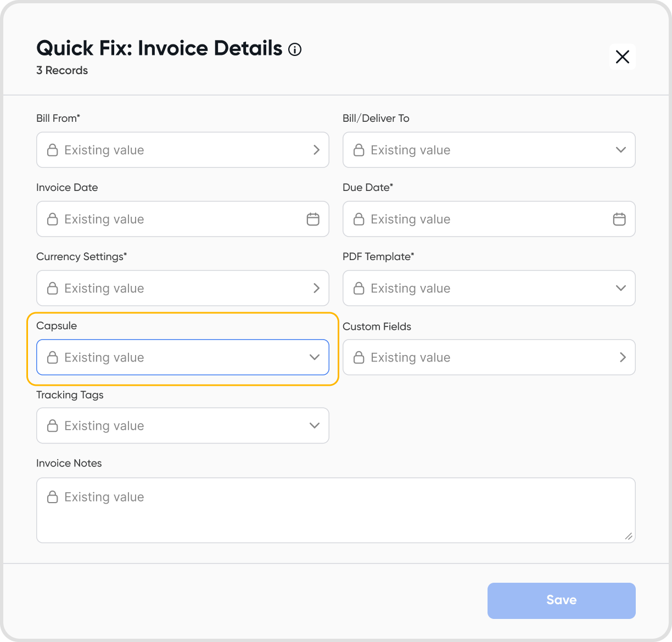Viewport: 672px width, 642px height.
Task: Open Bill From details arrow
Action: 316,150
